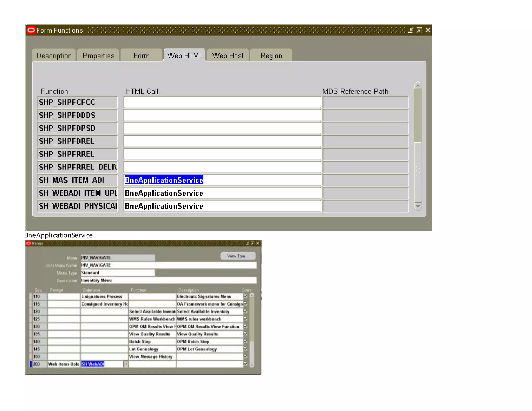Select function Lot Genealogy
Viewport: 532px width, 411px height.
tap(152, 349)
